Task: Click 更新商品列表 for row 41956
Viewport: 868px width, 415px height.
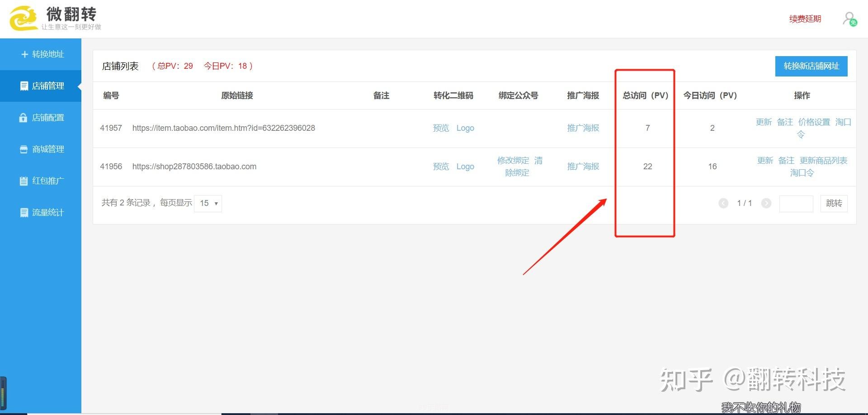Action: 823,161
